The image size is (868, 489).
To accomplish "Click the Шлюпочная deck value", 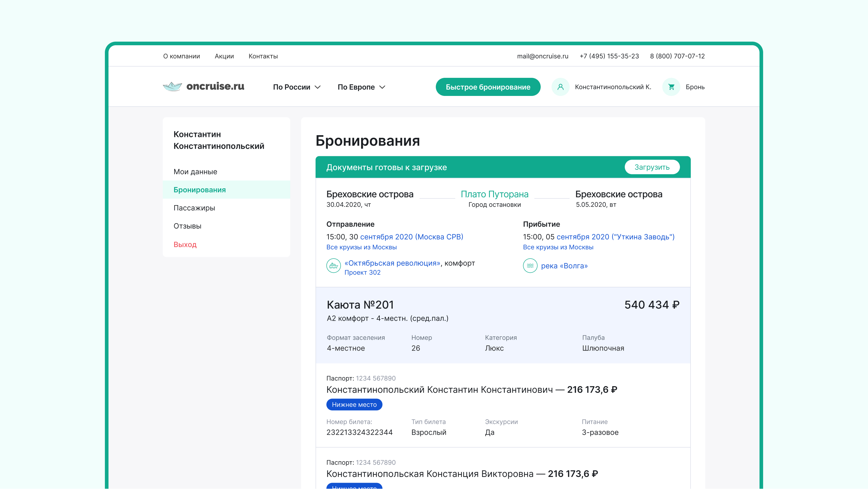I will coord(603,348).
